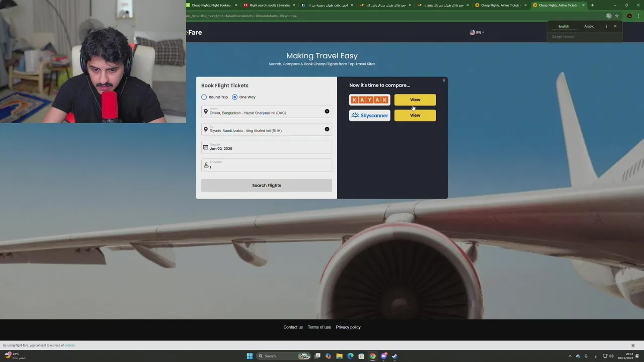This screenshot has height=362, width=644.
Task: Click the location pin icon in From field
Action: (x=206, y=112)
